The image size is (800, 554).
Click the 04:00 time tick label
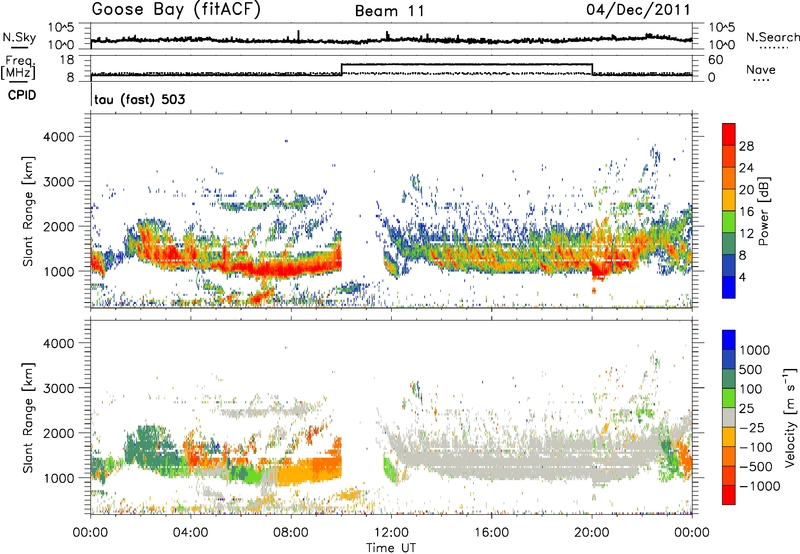(x=190, y=533)
